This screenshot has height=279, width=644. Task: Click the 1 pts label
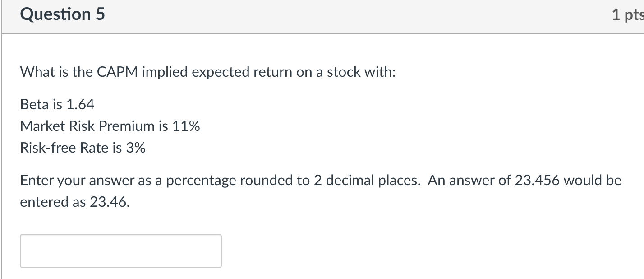coord(630,14)
